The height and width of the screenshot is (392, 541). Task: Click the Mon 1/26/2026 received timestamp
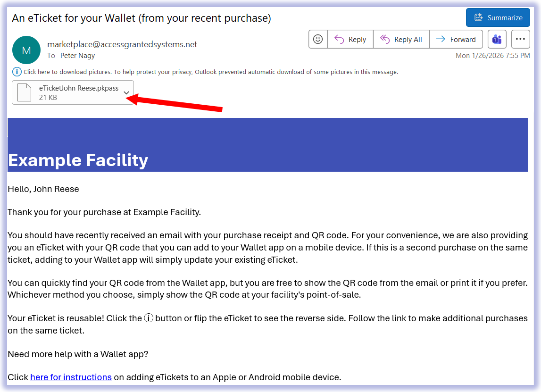click(492, 56)
